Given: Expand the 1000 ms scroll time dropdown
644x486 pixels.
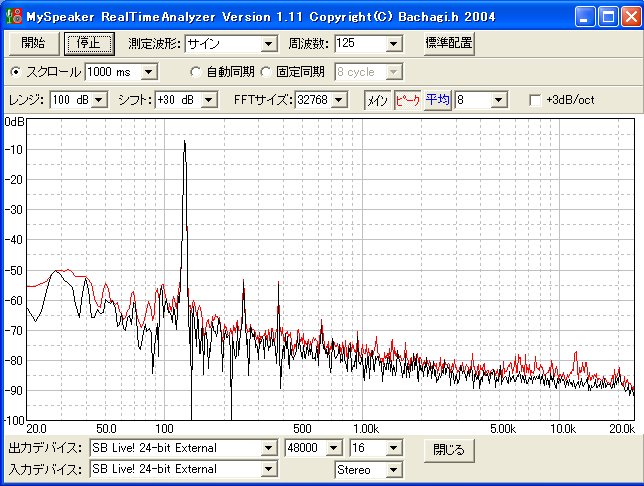Looking at the screenshot, I should [x=149, y=72].
